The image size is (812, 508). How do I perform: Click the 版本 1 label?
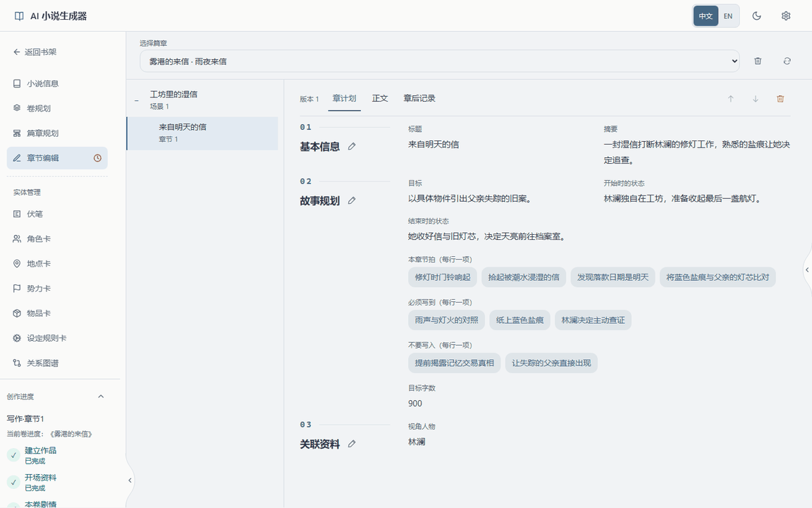[309, 99]
